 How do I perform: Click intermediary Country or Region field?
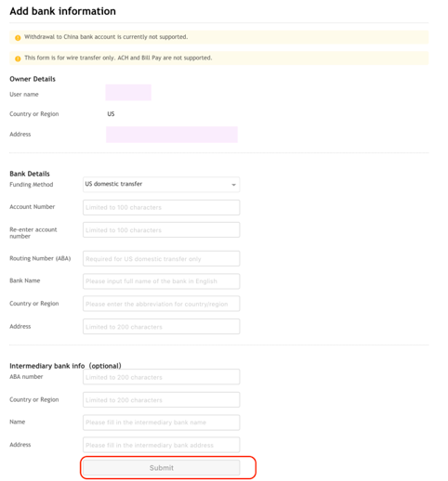161,399
